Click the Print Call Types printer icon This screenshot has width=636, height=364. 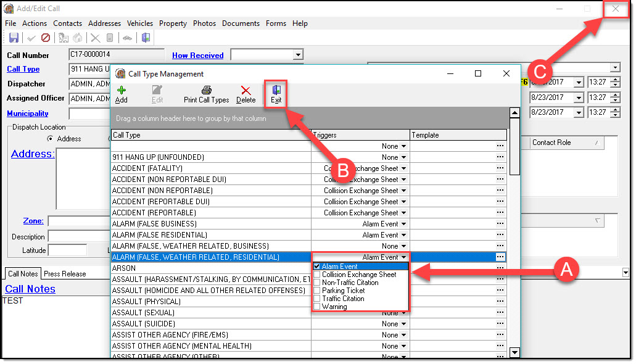[x=207, y=94]
